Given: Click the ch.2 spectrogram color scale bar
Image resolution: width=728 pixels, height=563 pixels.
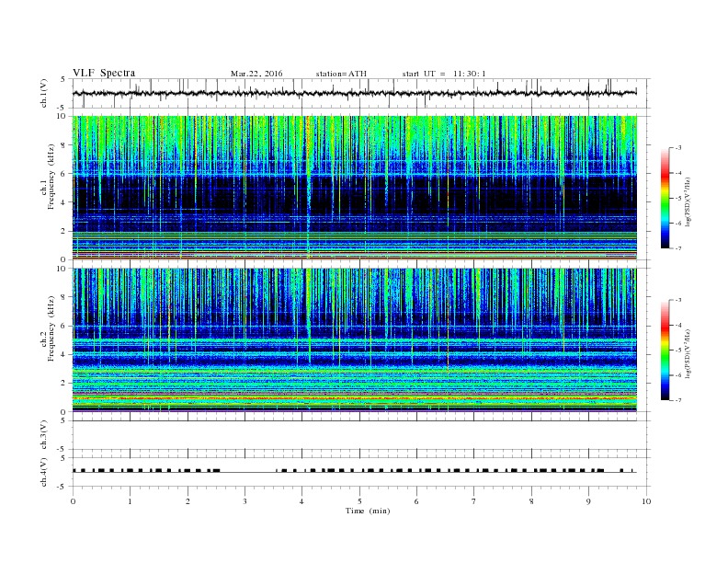Looking at the screenshot, I should coord(665,350).
